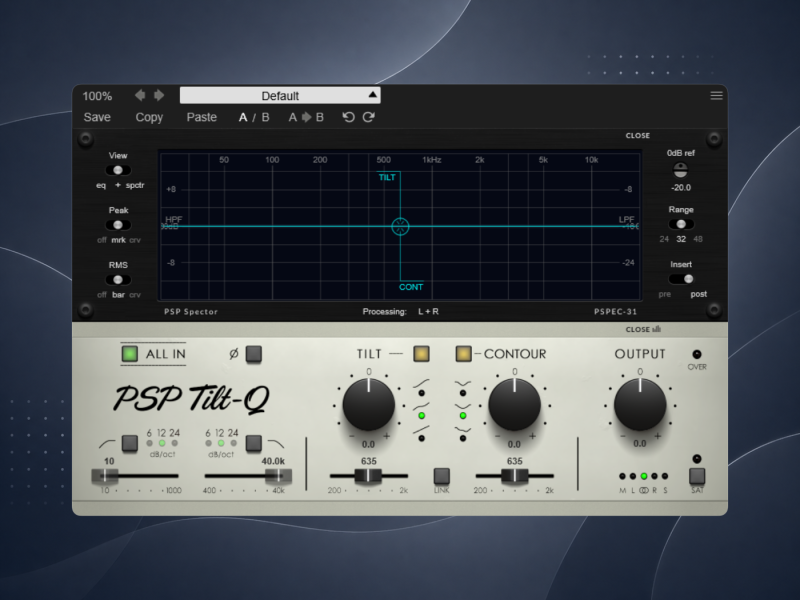The image size is (800, 600).
Task: Click the OUTPUT gain knob
Action: 640,405
